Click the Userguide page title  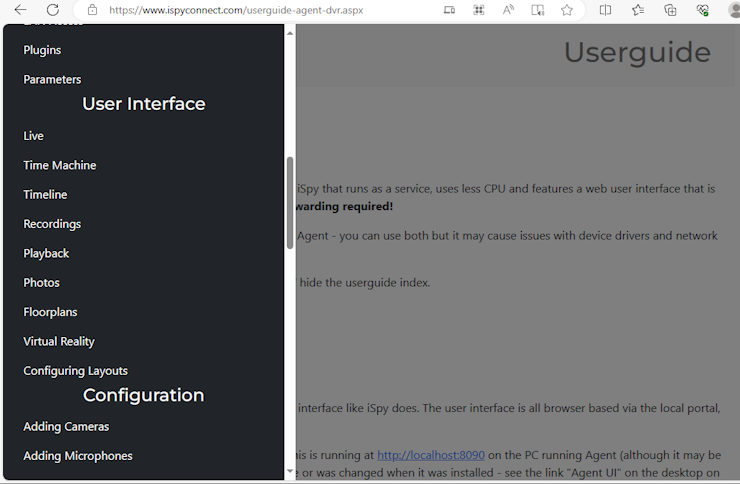coord(637,52)
